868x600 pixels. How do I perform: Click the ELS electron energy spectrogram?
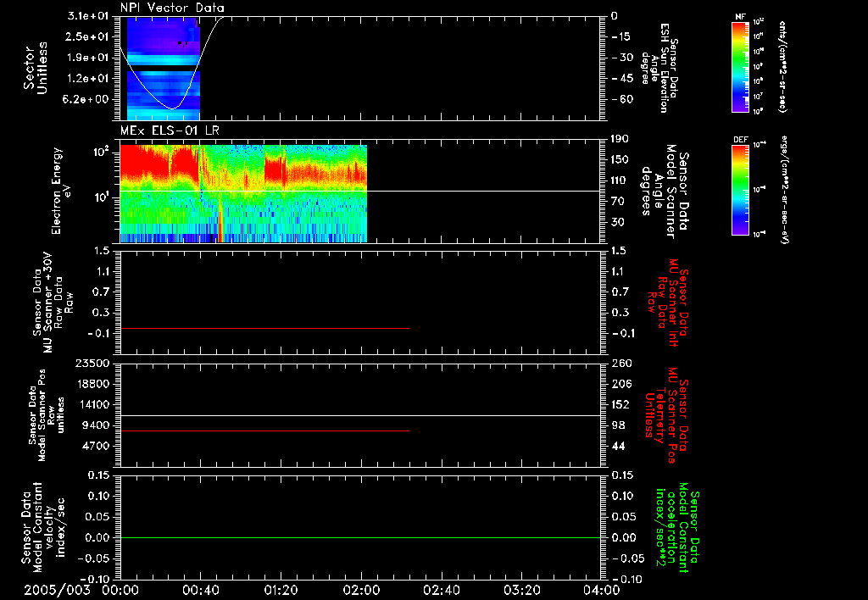point(243,194)
